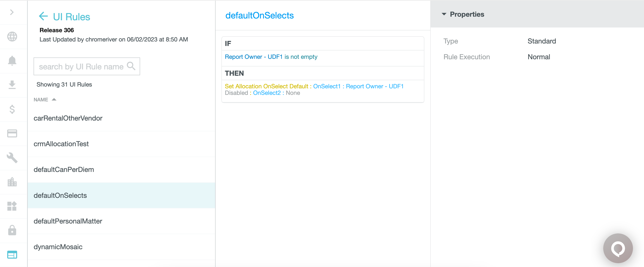Image resolution: width=644 pixels, height=267 pixels.
Task: Expand the sidebar with chevron arrow
Action: pos(12,12)
